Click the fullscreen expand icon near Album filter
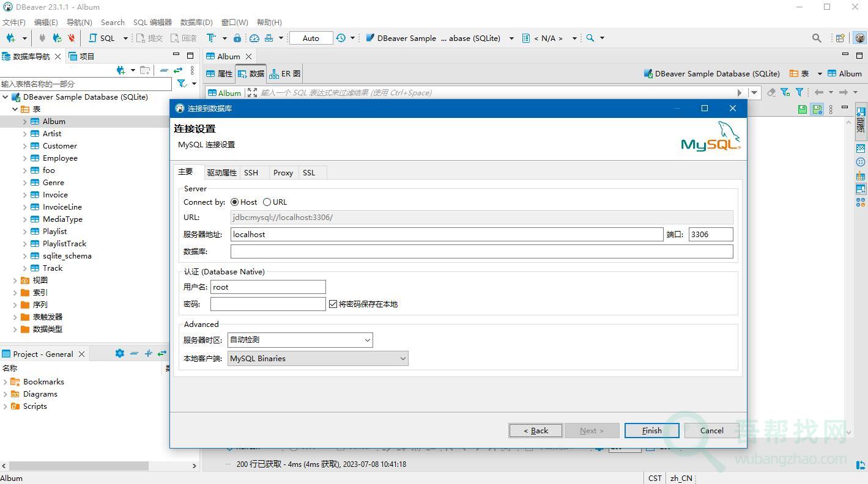Image resolution: width=868 pixels, height=484 pixels. (252, 92)
